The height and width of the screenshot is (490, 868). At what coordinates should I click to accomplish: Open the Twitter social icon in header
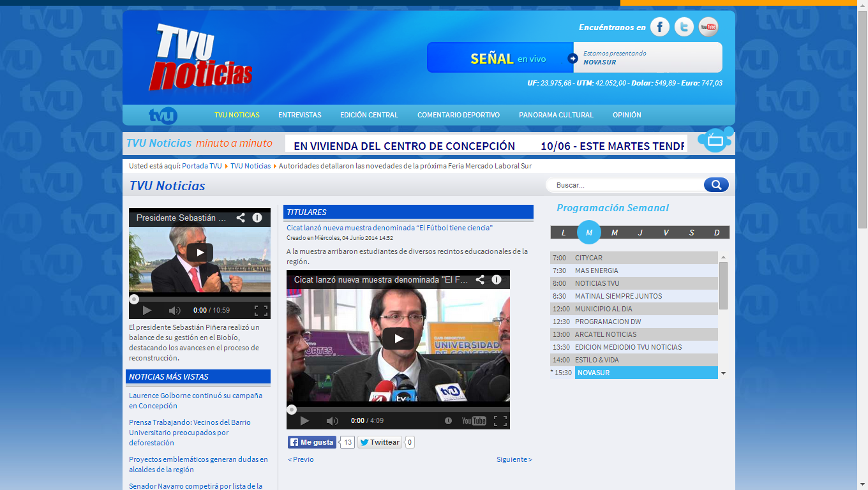(684, 27)
